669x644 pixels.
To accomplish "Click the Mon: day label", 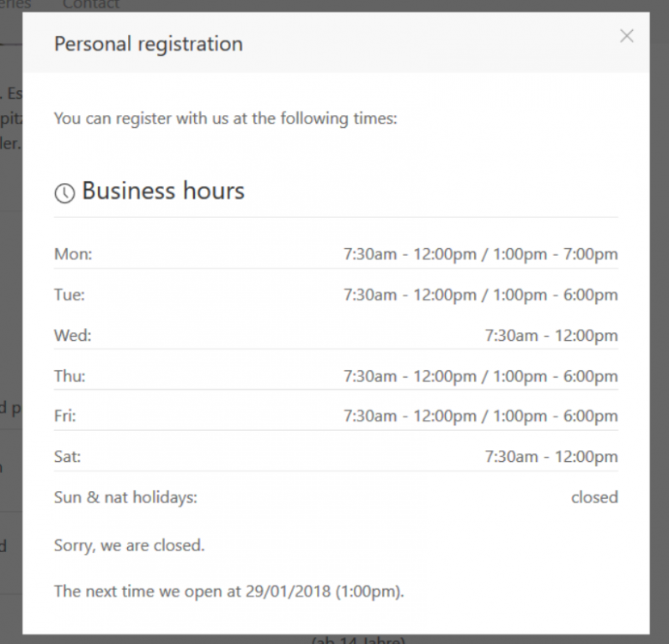I will (73, 254).
